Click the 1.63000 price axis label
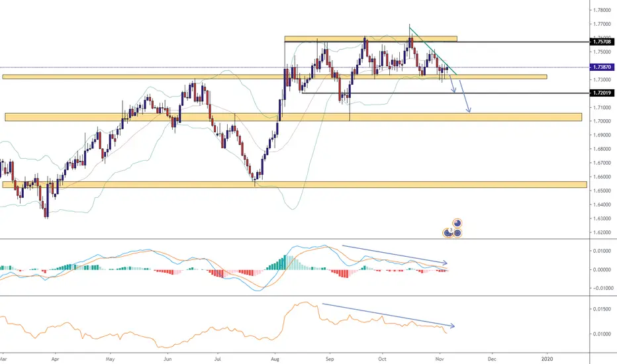 tap(602, 219)
